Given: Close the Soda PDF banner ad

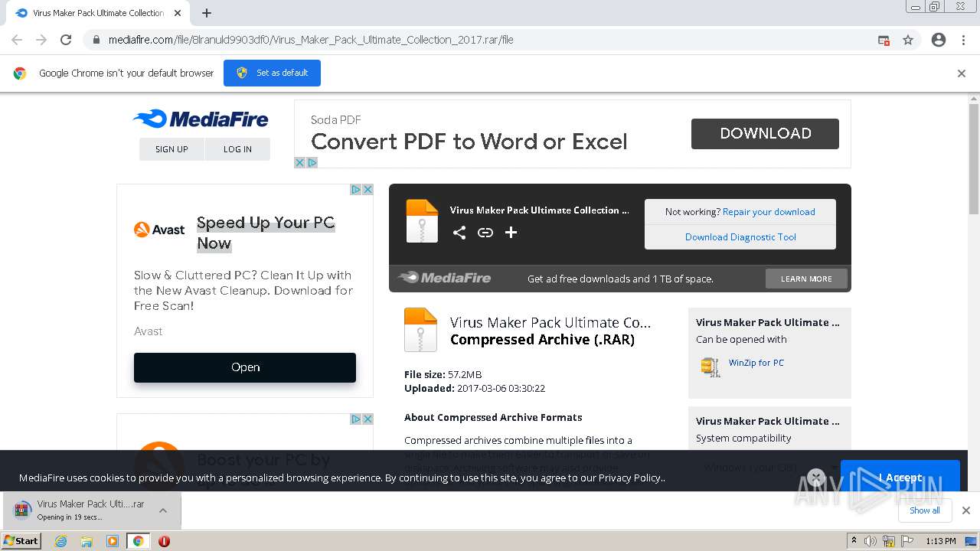Looking at the screenshot, I should pos(300,162).
